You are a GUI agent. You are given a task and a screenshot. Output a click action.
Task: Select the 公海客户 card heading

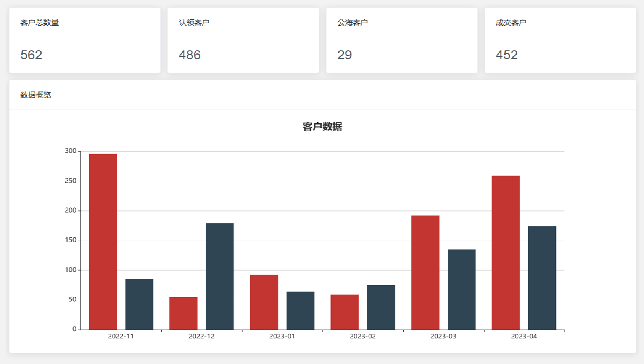(352, 22)
